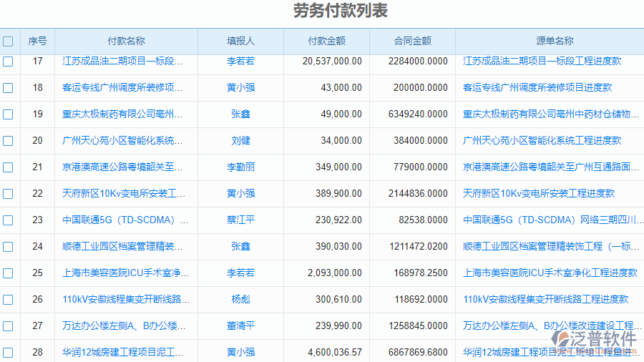Screen dimensions: 644x362
Task: Click source link 天府新区10Kv变电所安装工程进度款
Action: click(538, 194)
